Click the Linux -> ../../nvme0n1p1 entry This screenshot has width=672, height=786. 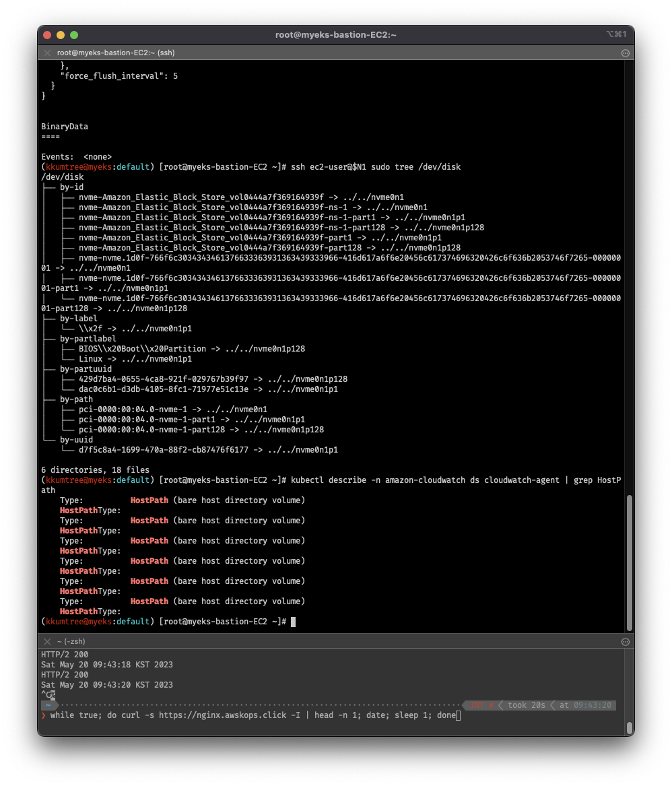pos(135,359)
